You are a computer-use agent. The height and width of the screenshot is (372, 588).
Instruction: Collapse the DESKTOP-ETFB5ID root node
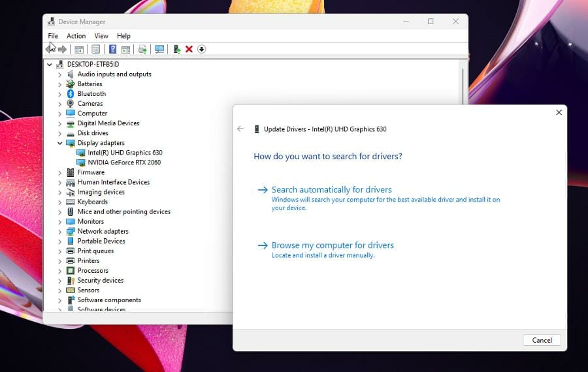coord(50,65)
